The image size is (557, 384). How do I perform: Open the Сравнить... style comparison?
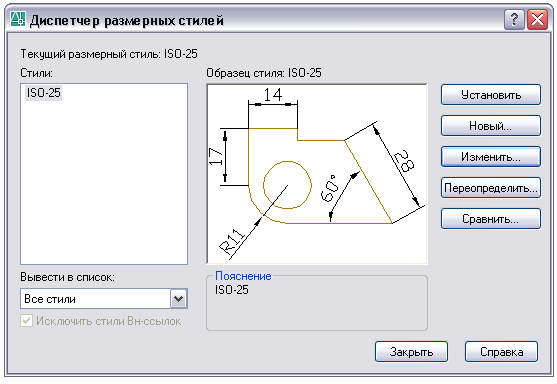491,219
